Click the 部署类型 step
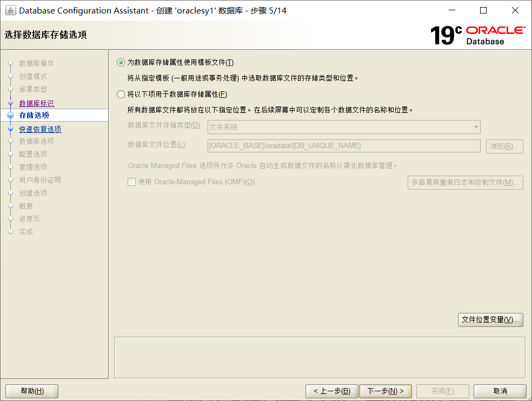This screenshot has width=532, height=401. pyautogui.click(x=33, y=89)
